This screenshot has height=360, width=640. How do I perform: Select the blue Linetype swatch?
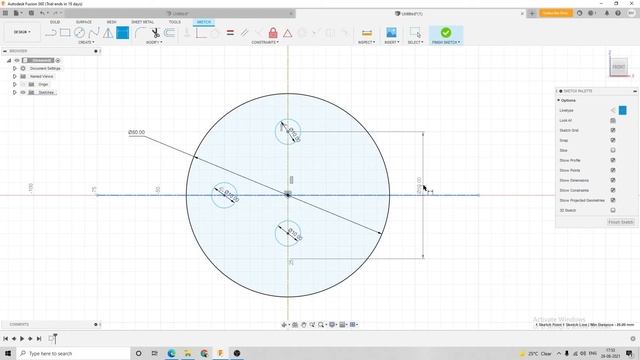(x=622, y=110)
